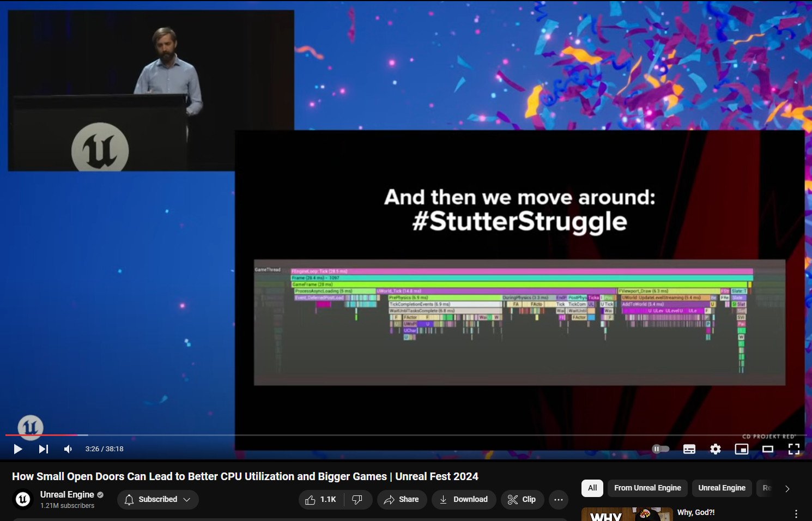Image resolution: width=812 pixels, height=521 pixels.
Task: Open the more actions ellipsis menu
Action: 559,499
